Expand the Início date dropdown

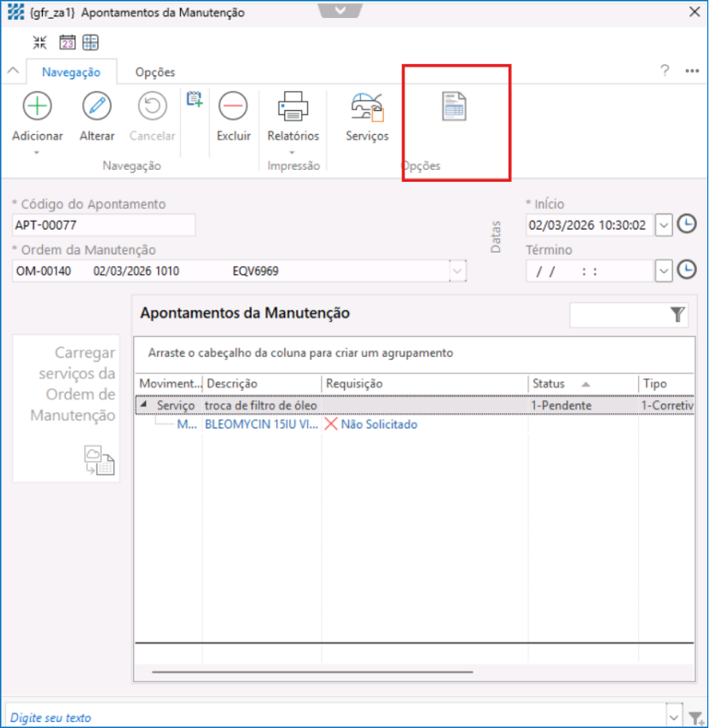pos(664,225)
